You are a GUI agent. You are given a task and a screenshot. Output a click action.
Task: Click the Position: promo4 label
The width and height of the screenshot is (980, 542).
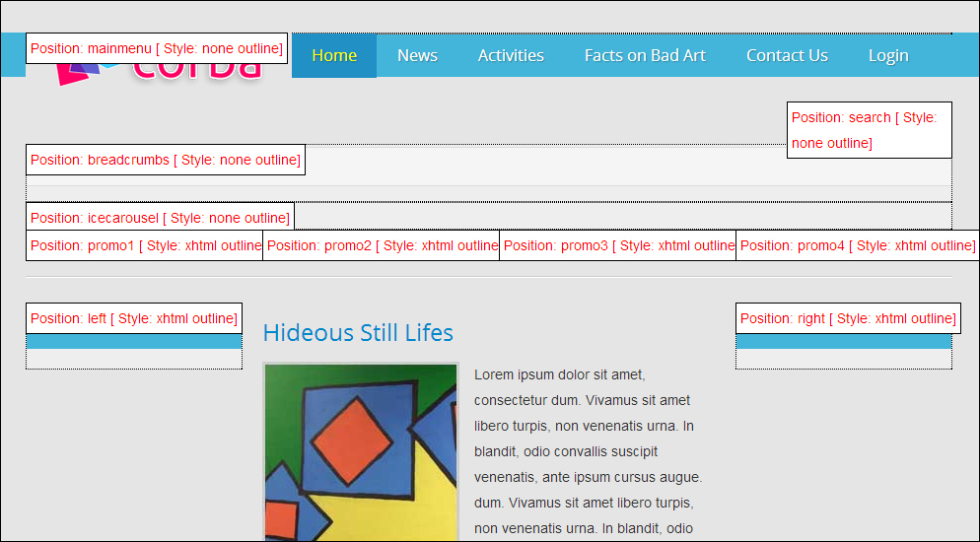[857, 245]
